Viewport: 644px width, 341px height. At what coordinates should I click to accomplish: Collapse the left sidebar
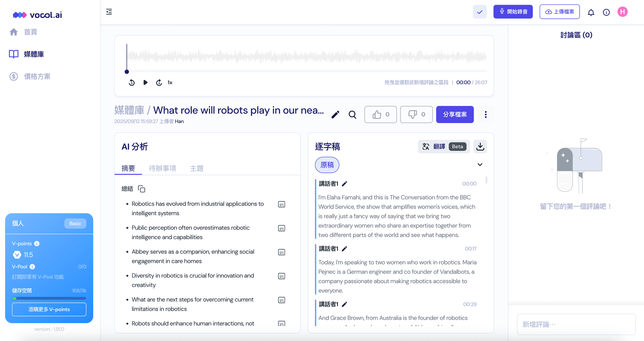coord(109,12)
